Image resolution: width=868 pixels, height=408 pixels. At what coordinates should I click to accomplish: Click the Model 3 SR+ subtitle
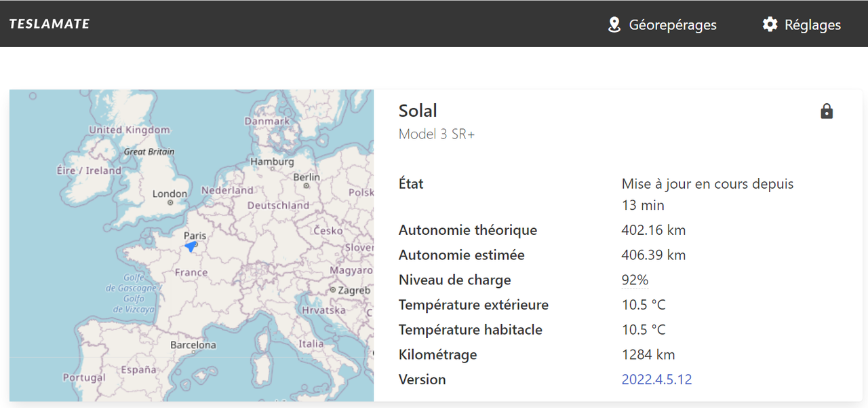(437, 134)
